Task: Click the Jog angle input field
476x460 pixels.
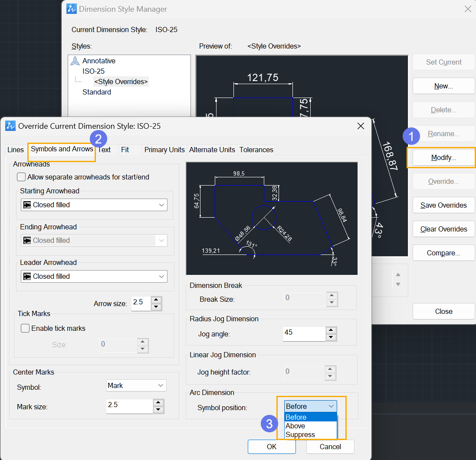Action: (x=304, y=334)
